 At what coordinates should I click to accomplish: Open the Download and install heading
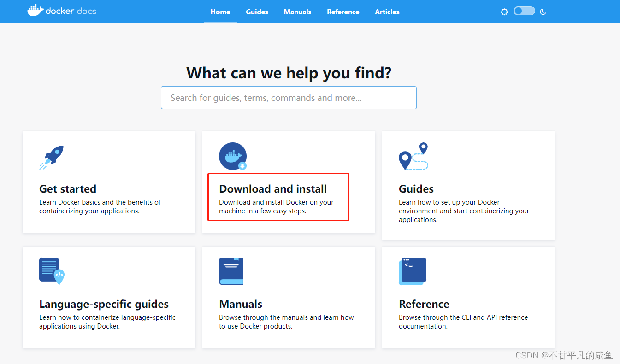[x=273, y=189]
